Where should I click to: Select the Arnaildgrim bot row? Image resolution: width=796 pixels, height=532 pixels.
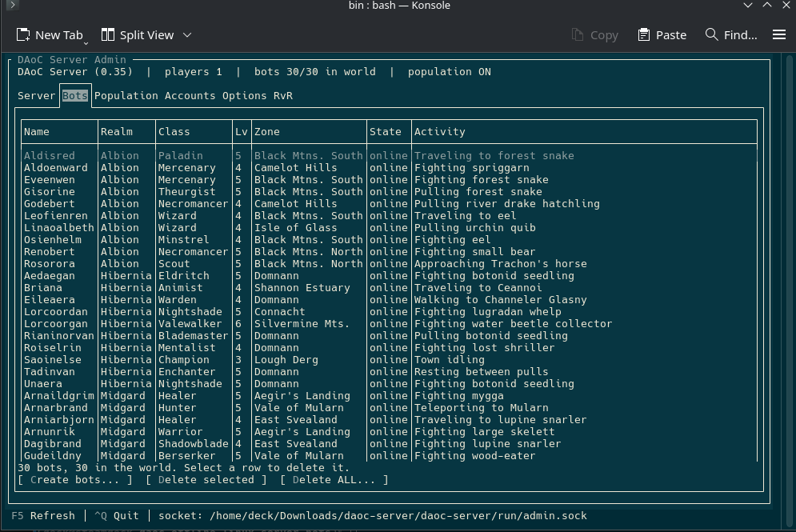[390, 396]
